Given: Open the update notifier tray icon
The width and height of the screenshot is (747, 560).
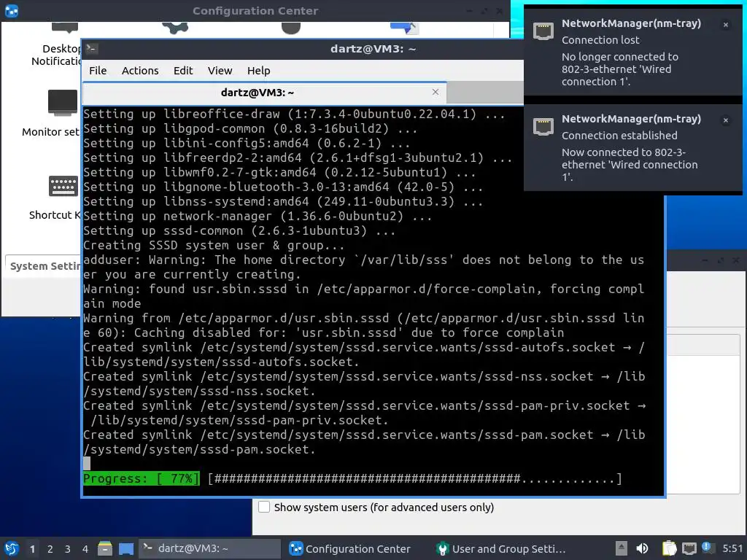Looking at the screenshot, I should pos(708,548).
